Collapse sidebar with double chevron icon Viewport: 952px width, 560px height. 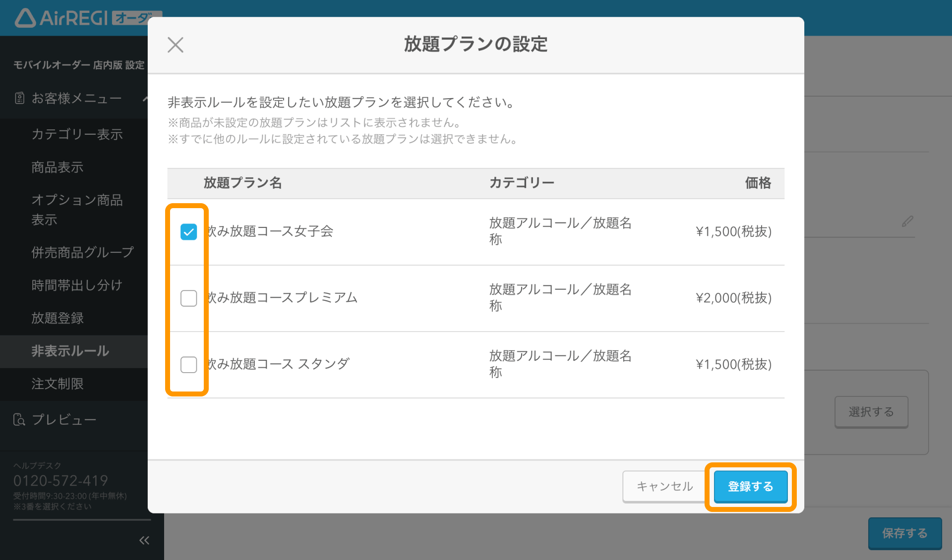(144, 540)
